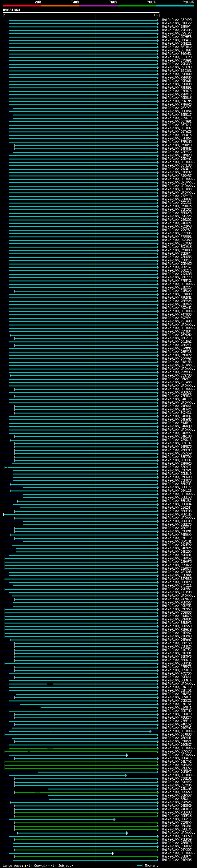The height and width of the screenshot is (868, 197).
Task: Click the query end position 339
Action: (x=155, y=15)
